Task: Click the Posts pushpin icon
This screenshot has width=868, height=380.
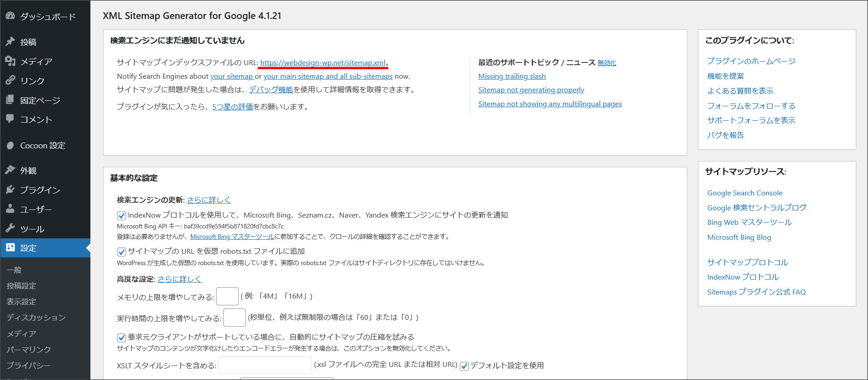Action: (x=10, y=42)
